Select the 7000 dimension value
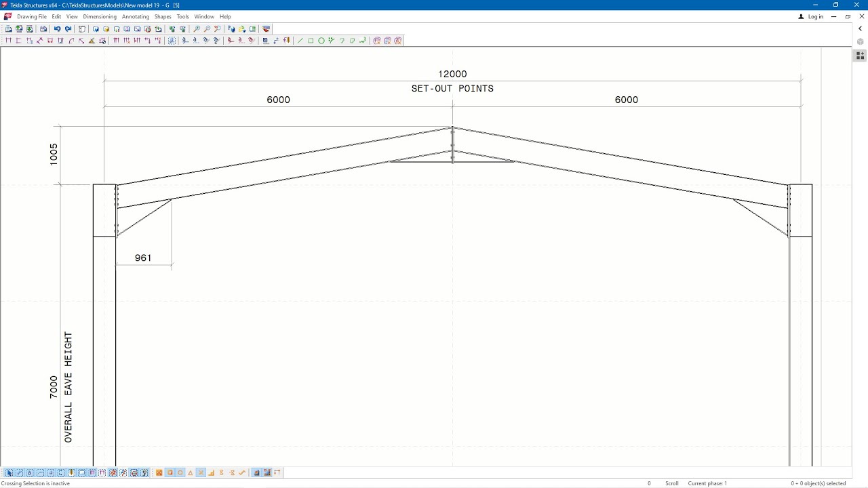This screenshot has width=868, height=488. click(x=54, y=388)
